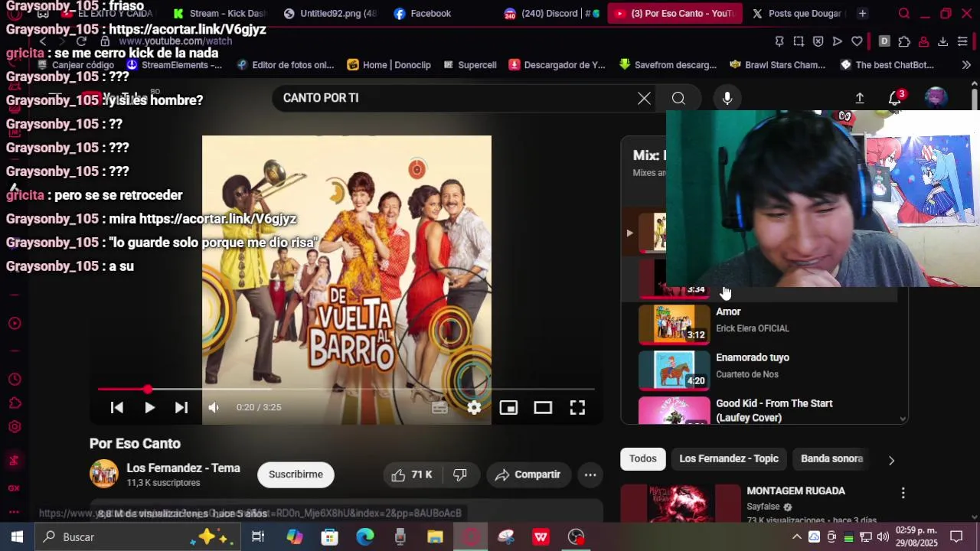The width and height of the screenshot is (980, 551).
Task: Switch to the Untitled92.png tab
Action: tap(331, 13)
